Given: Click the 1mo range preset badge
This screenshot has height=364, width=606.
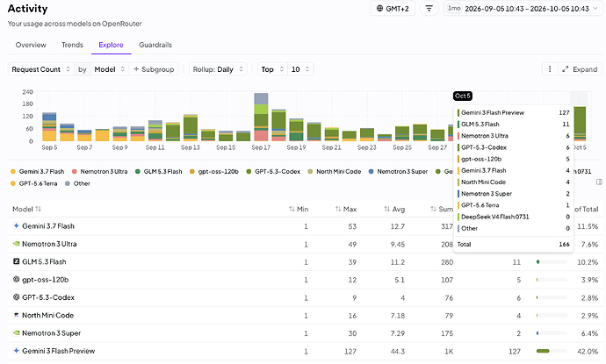Looking at the screenshot, I should click(x=454, y=8).
